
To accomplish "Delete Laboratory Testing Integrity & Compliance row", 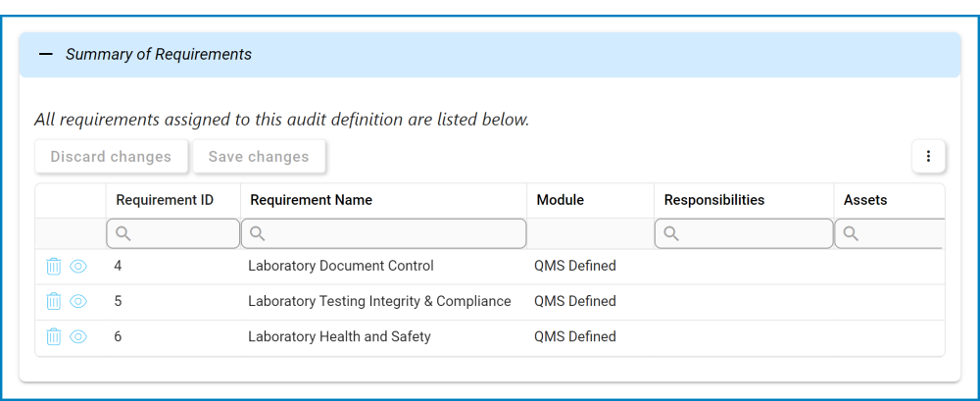I will pyautogui.click(x=54, y=301).
